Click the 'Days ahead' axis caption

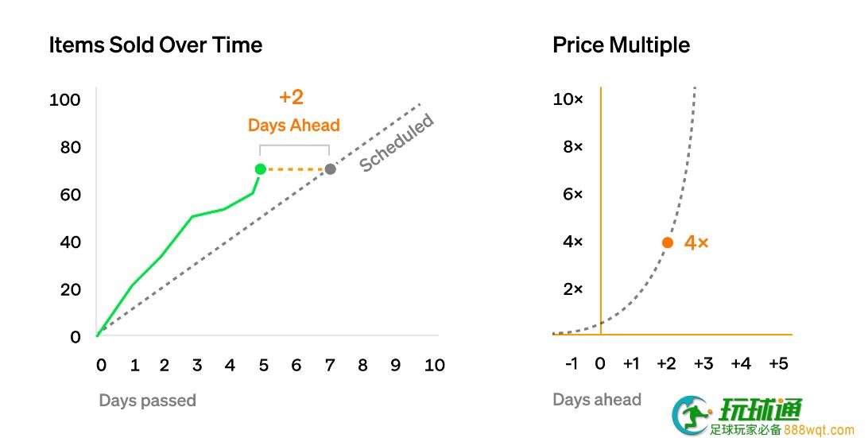tap(597, 399)
